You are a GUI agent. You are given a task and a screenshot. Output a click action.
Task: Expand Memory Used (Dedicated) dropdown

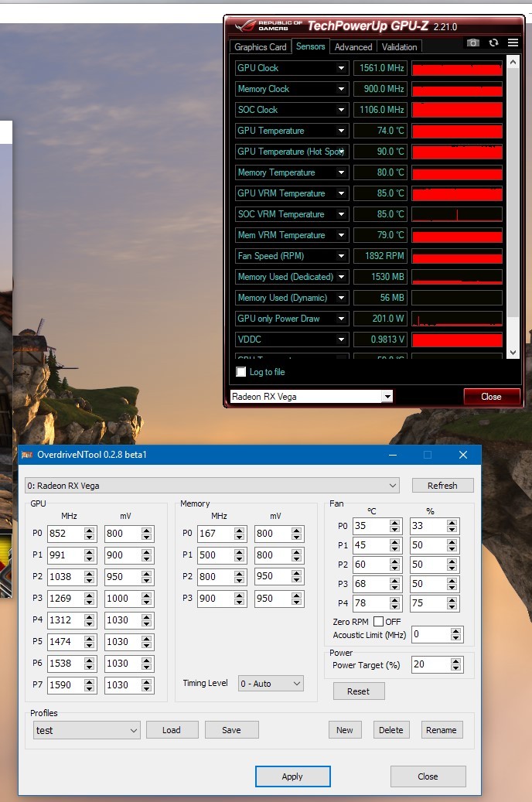pos(341,277)
